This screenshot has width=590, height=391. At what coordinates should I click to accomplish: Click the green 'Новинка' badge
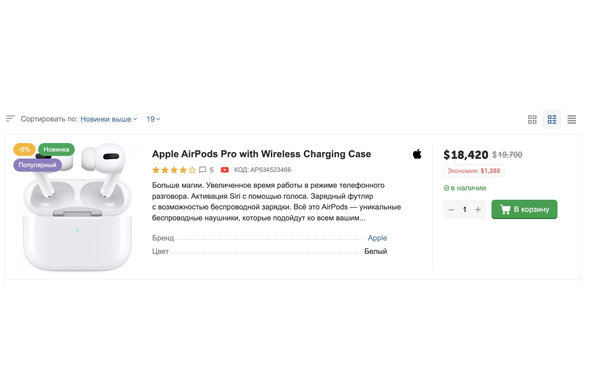pyautogui.click(x=56, y=149)
